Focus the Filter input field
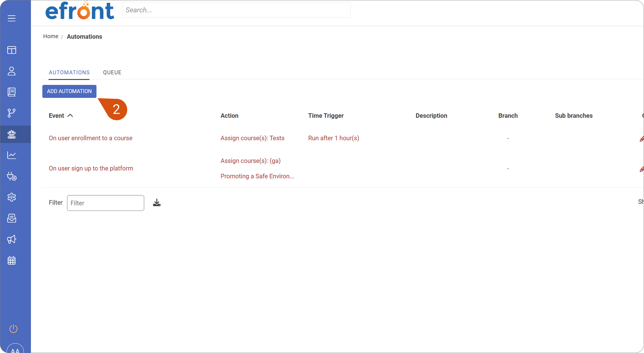This screenshot has height=353, width=644. 105,203
